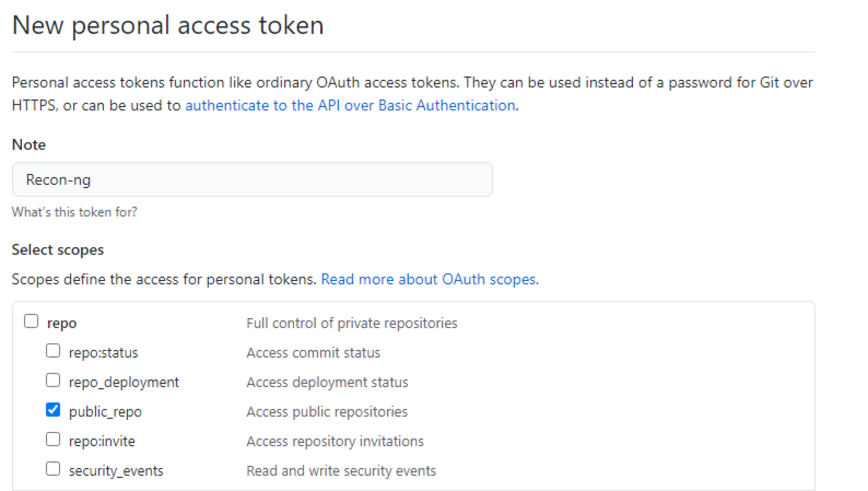Click 'Full control of private repositories' description

point(352,324)
